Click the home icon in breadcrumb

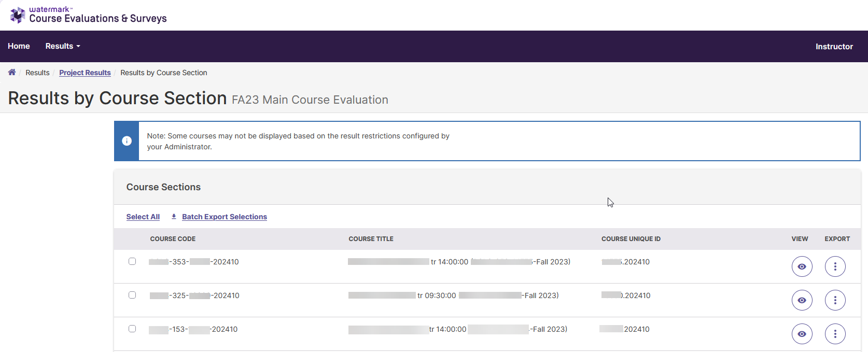12,72
